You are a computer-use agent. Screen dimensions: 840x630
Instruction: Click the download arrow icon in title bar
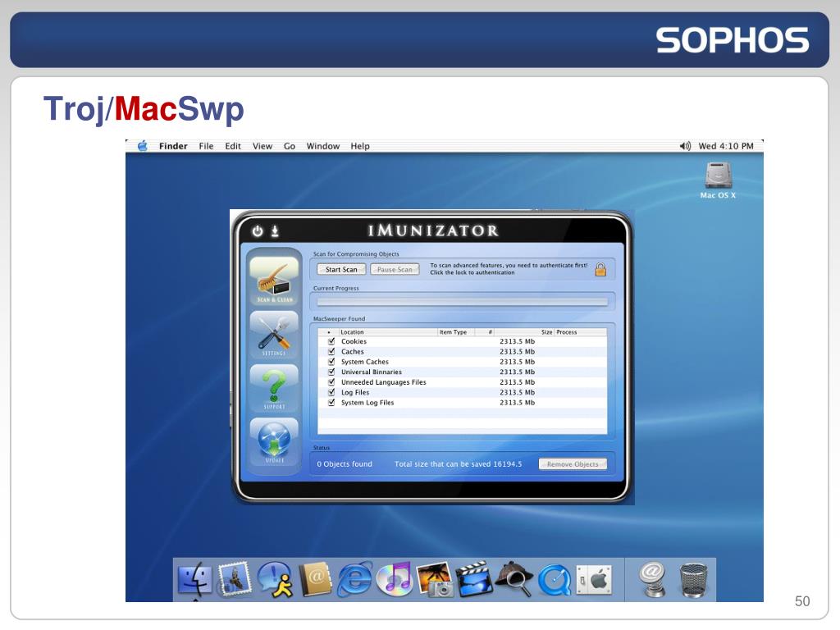coord(275,231)
